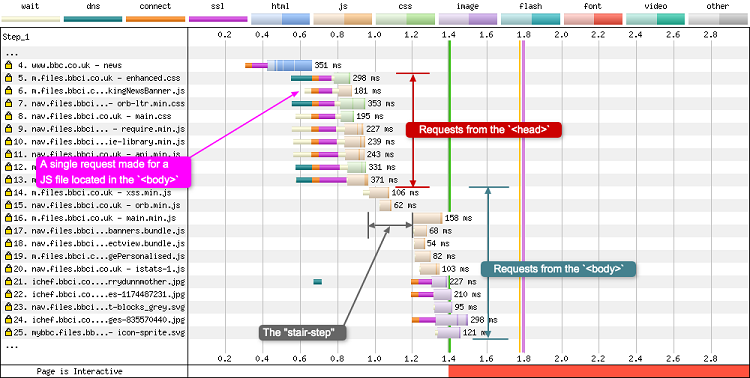
Task: Select row 14 m.files.bbci.co.uk - xss.min.js
Action: pos(101,193)
